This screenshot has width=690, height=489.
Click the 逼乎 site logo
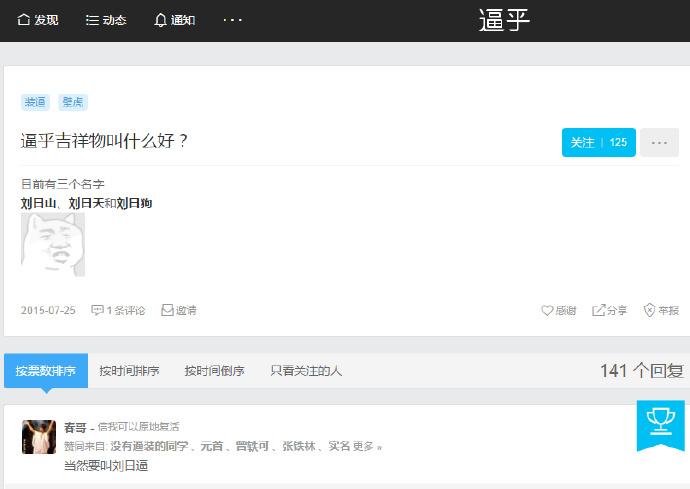coord(504,20)
